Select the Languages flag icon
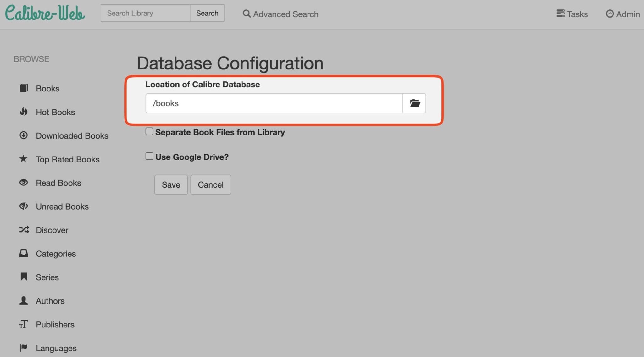 click(x=24, y=348)
